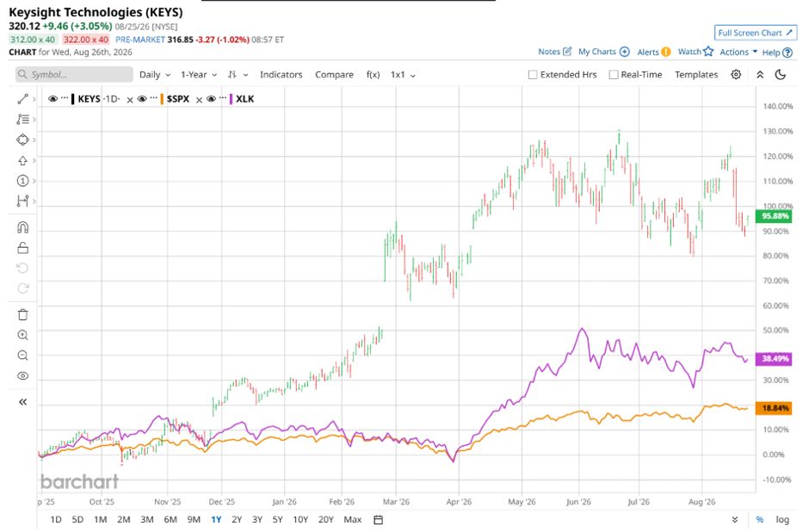Open the Compare menu
This screenshot has height=532, width=809.
(334, 75)
